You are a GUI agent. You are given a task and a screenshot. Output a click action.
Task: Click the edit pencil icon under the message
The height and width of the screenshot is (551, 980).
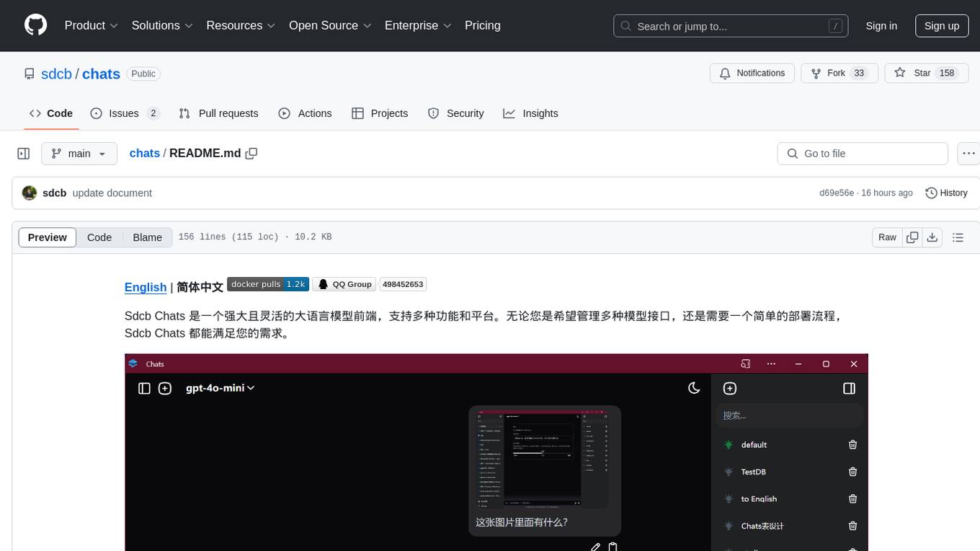(x=596, y=547)
